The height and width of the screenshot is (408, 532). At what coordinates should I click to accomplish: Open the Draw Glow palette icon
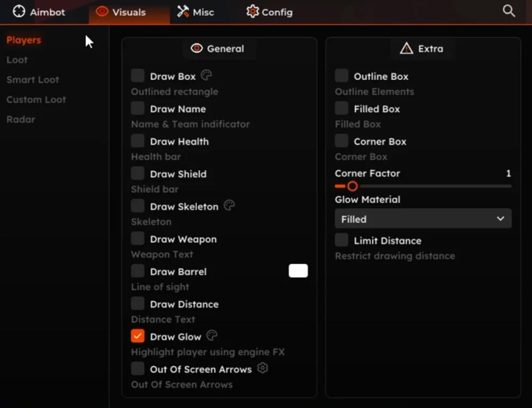pyautogui.click(x=212, y=336)
